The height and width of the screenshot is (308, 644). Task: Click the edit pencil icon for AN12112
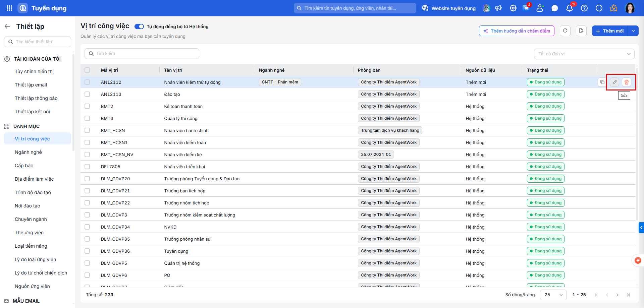coord(614,82)
